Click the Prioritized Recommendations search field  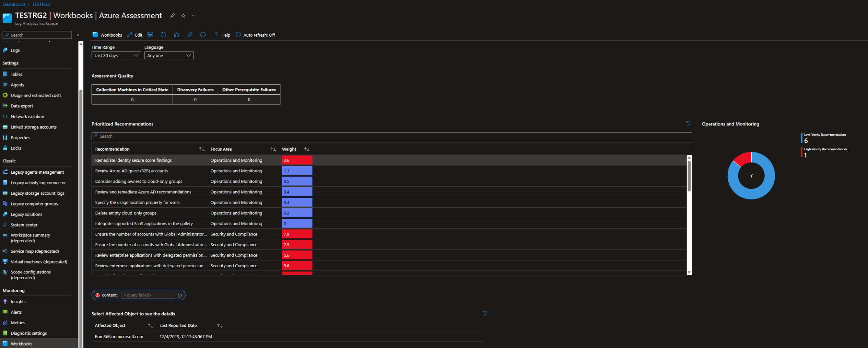(237, 136)
